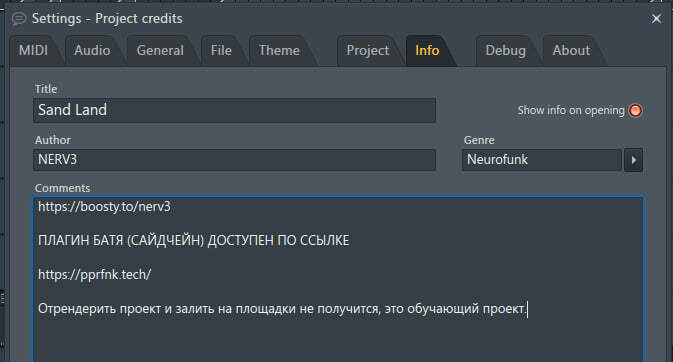
Task: Click the boosty.to/nerv3 link text
Action: click(104, 207)
